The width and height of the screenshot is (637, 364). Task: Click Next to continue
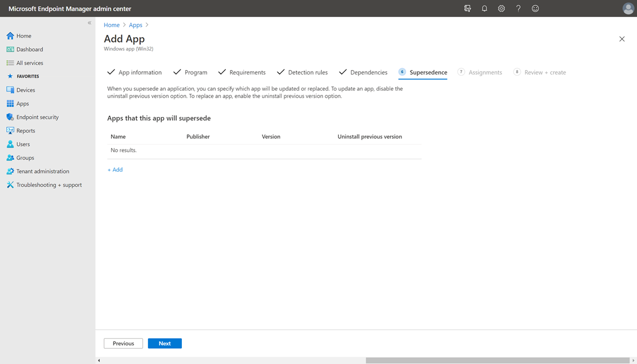pyautogui.click(x=164, y=343)
